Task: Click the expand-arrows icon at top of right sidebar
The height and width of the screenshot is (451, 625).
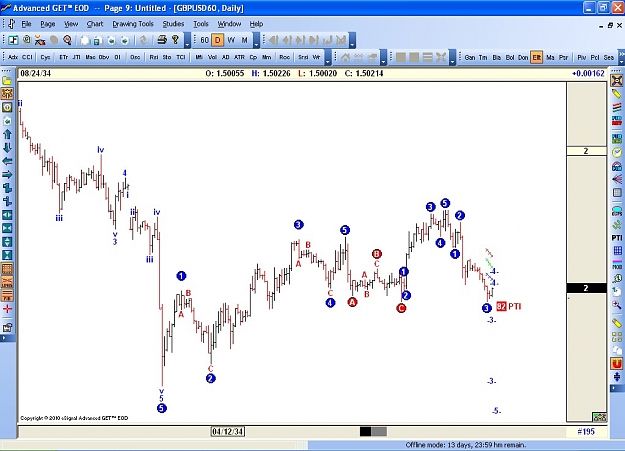Action: [x=617, y=81]
